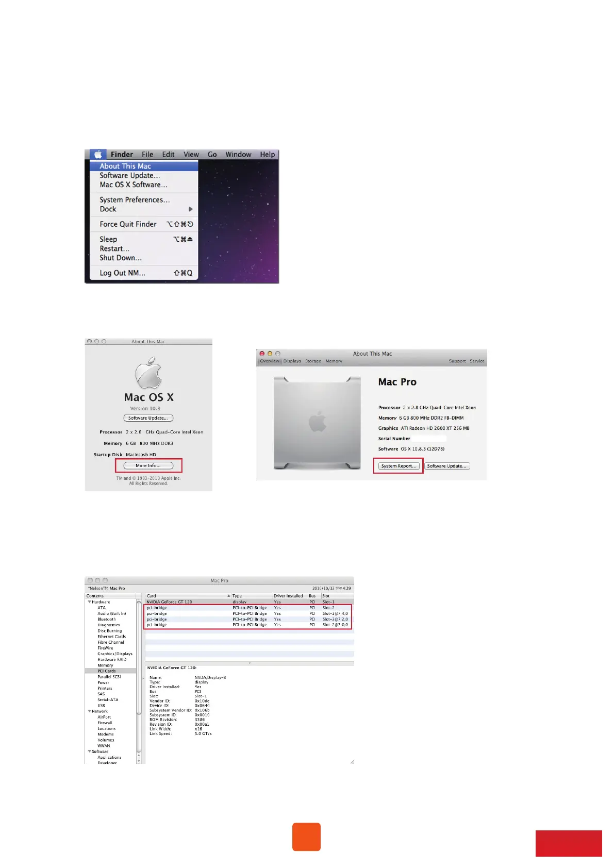Click the System Report... button
The image size is (614, 868).
[399, 466]
